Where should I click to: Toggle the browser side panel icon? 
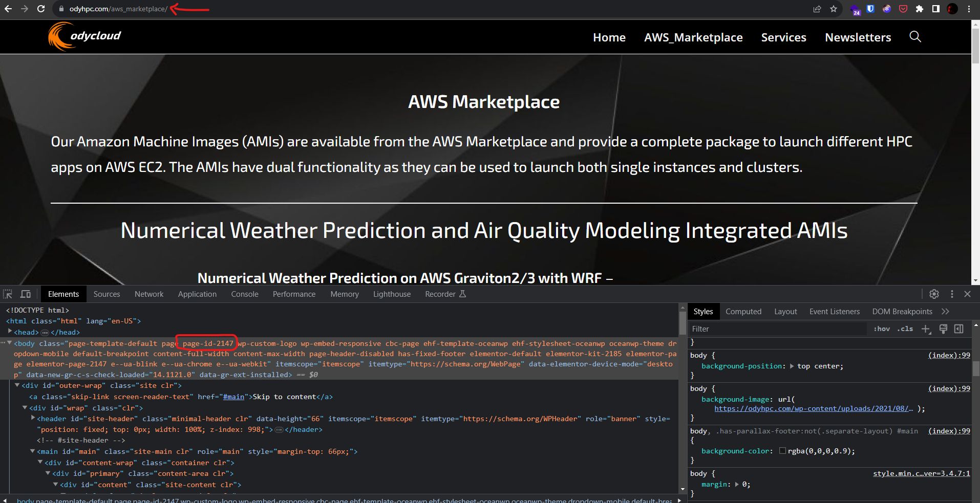(936, 9)
